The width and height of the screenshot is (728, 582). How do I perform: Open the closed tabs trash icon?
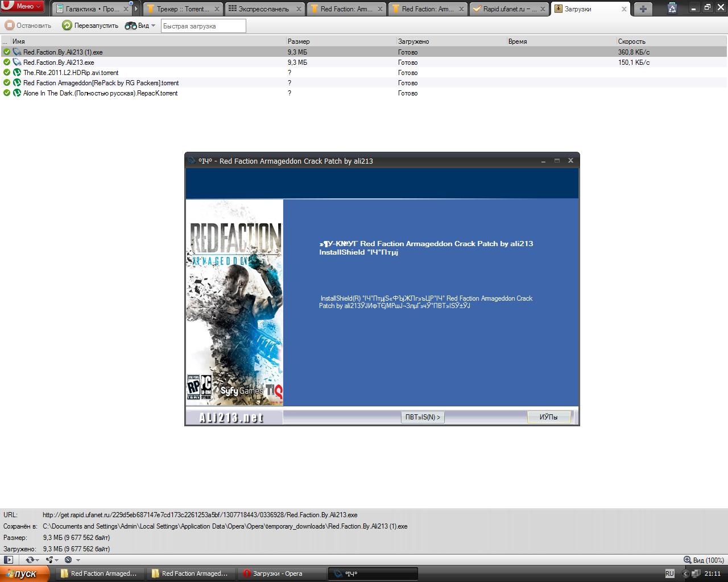point(672,8)
